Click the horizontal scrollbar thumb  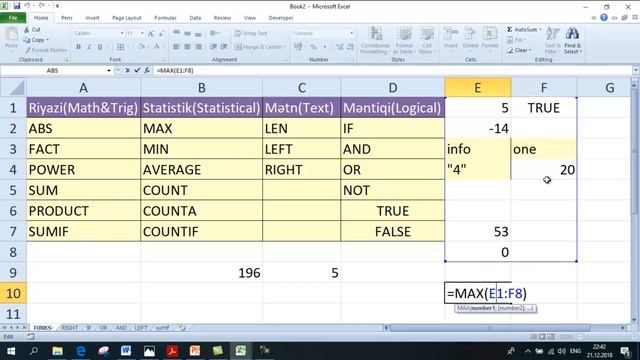tap(490, 328)
